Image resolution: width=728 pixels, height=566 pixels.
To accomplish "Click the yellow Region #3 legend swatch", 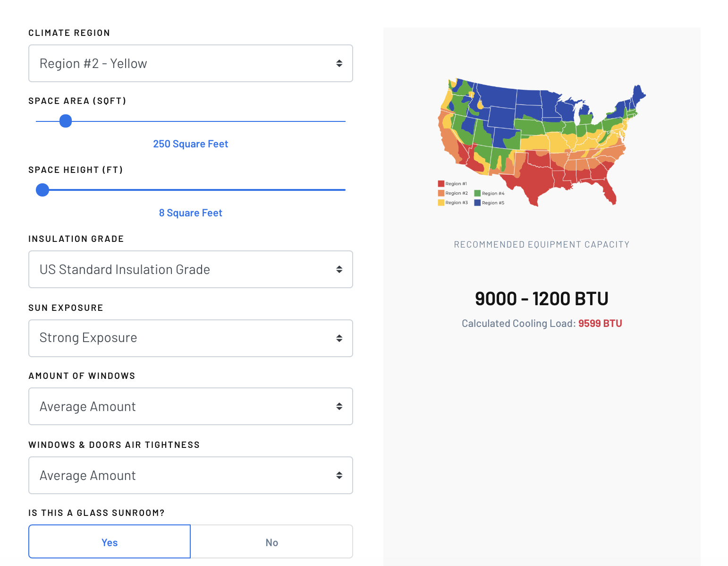I will [441, 203].
